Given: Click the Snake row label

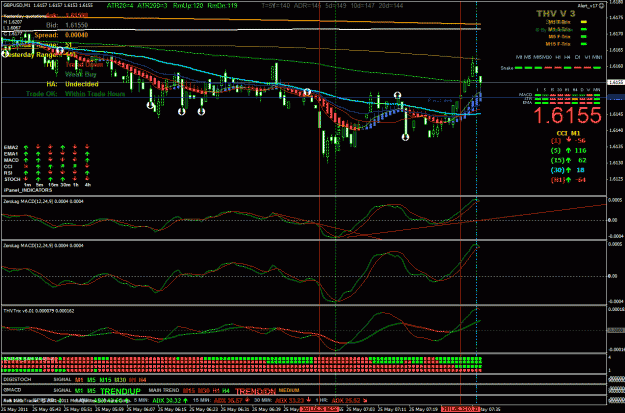Looking at the screenshot, I should (506, 68).
